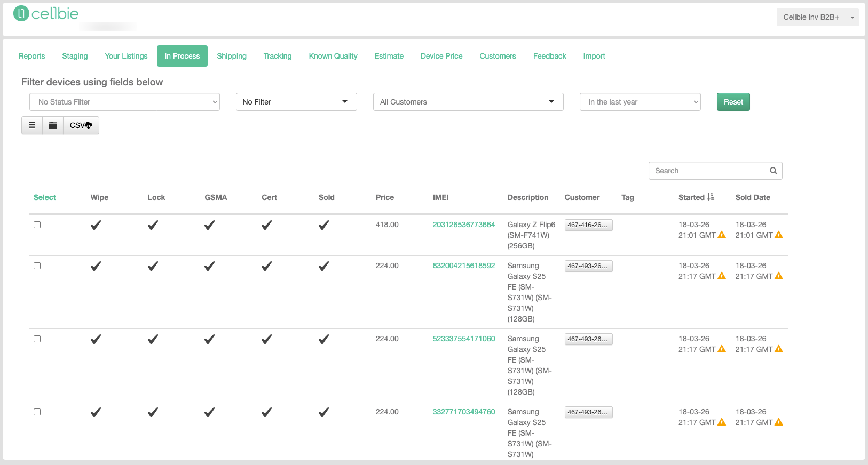The width and height of the screenshot is (868, 465).
Task: Open IMEI link 332771703494760
Action: pyautogui.click(x=464, y=412)
